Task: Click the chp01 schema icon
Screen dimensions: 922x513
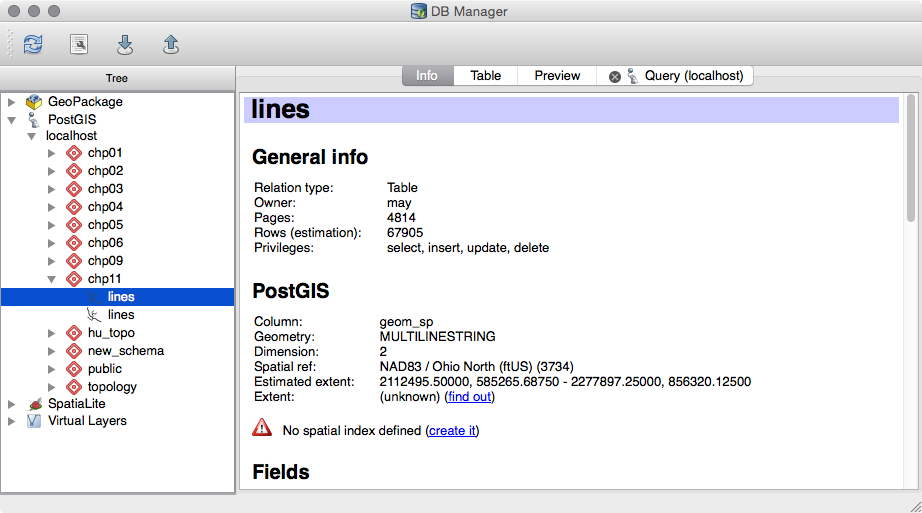Action: [x=74, y=153]
